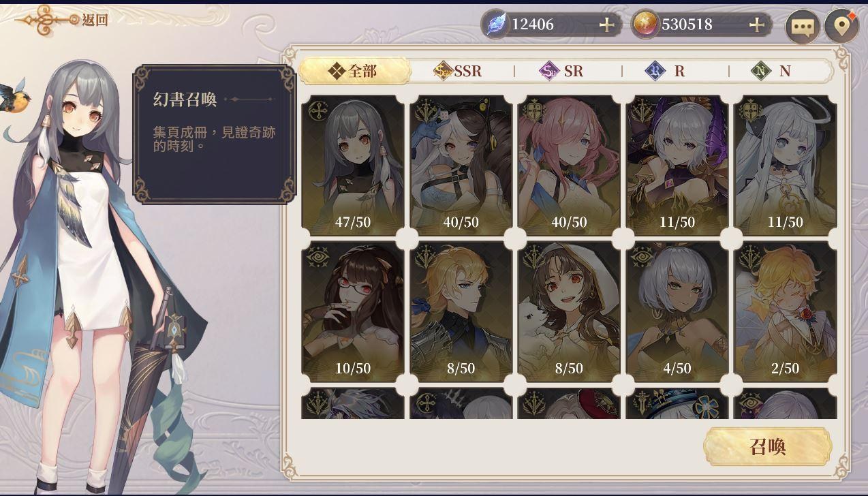Filter by the SR tab
The image size is (868, 496).
point(562,71)
